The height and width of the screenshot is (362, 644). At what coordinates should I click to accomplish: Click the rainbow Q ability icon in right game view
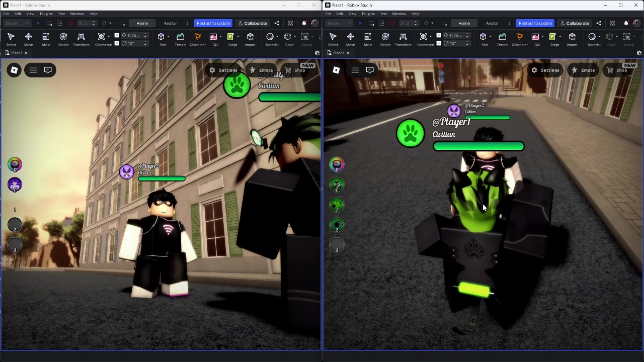[337, 164]
